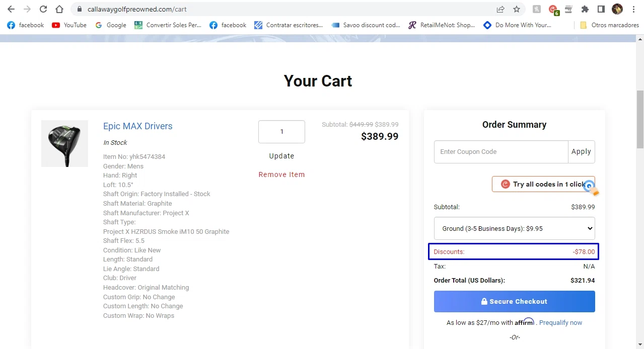Viewport: 644px width, 349px height.
Task: Go back with the back arrow
Action: point(11,9)
